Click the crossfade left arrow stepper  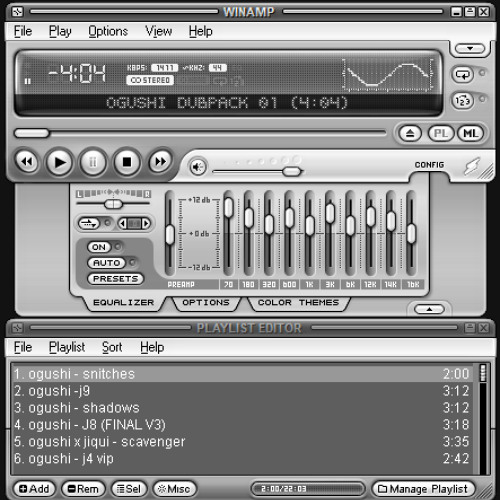tap(123, 223)
